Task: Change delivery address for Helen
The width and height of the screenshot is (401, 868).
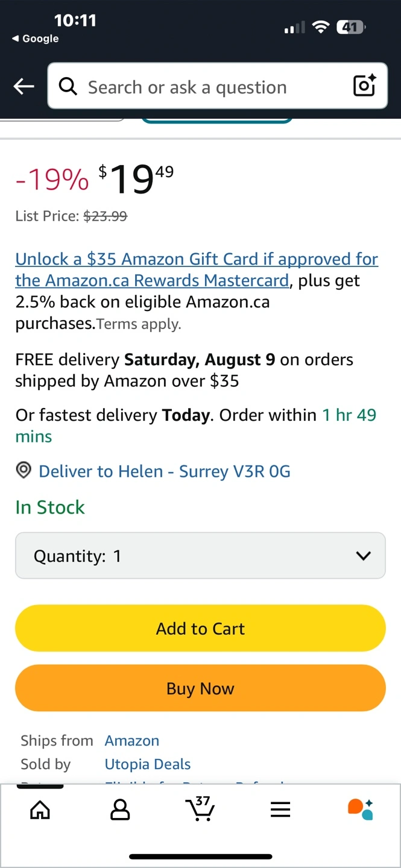Action: 164,471
